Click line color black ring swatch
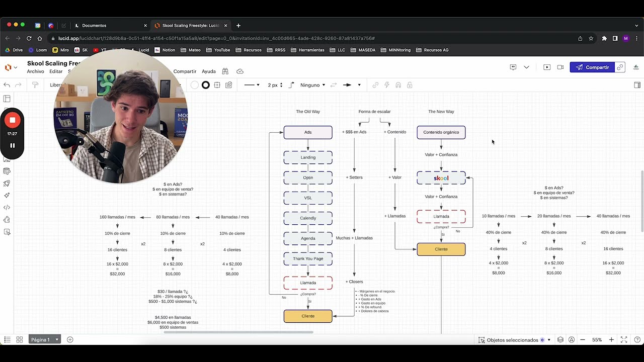The image size is (644, 362). tap(206, 85)
